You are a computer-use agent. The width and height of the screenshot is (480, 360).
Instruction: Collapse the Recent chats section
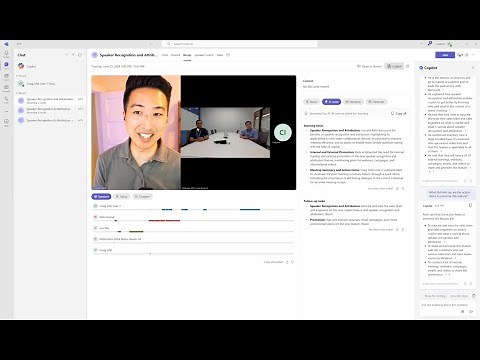(21, 93)
